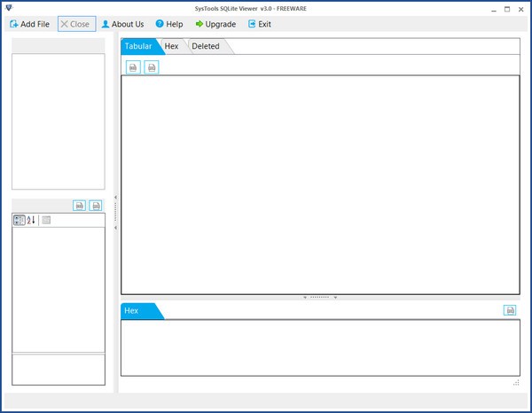Viewport: 532px width, 413px height.
Task: Click the export icon in lower Hex panel
Action: pyautogui.click(x=510, y=310)
